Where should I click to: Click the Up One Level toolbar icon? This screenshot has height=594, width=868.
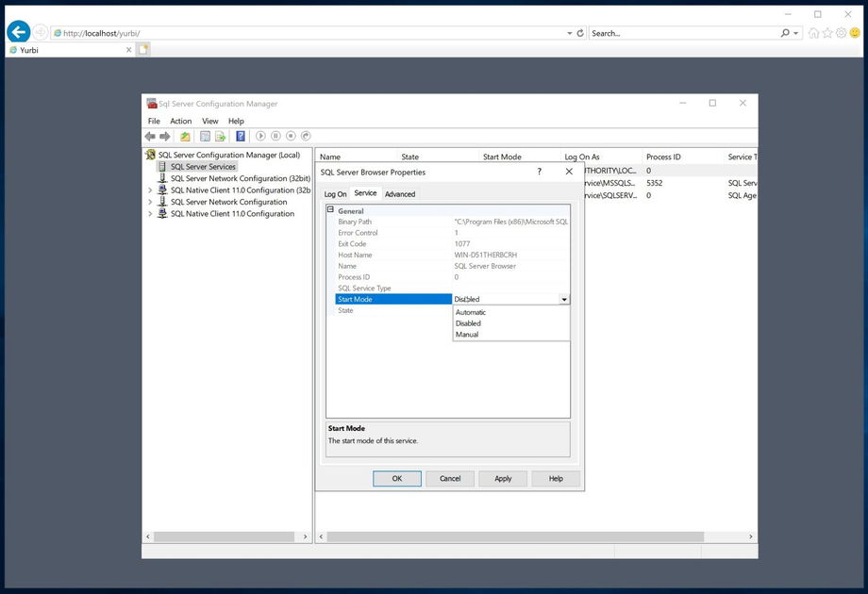click(186, 137)
